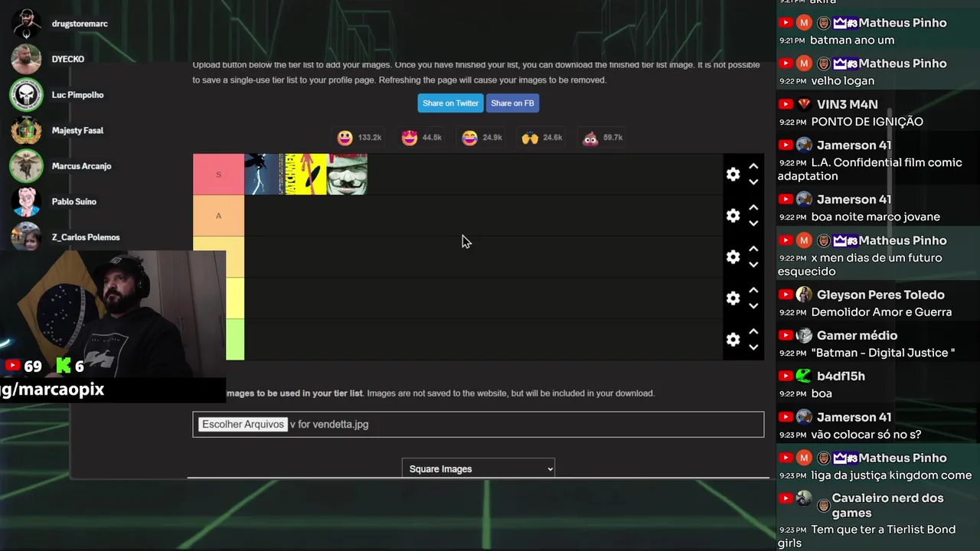This screenshot has width=980, height=551.
Task: Click Majesty Fasal crest avatar
Action: coord(26,130)
